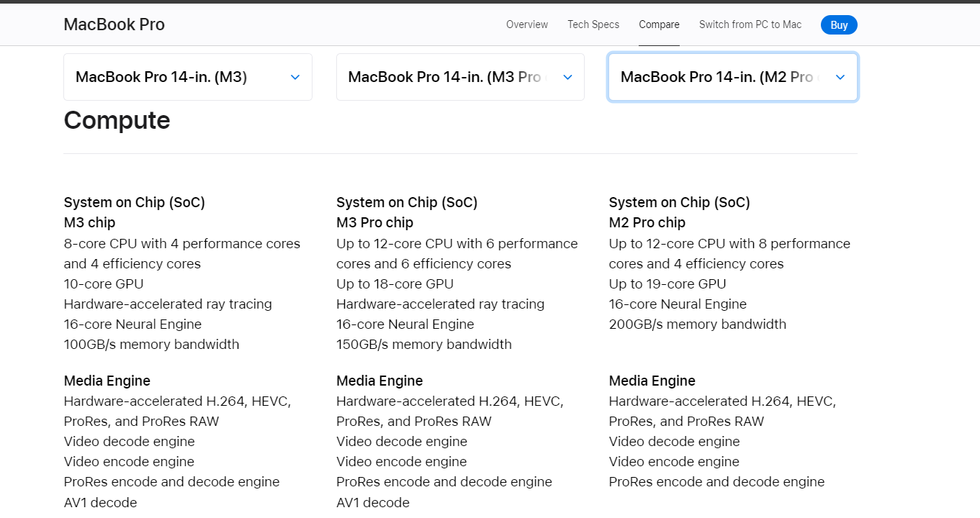Click the M3 column 'System on Chip (SoC)' heading
This screenshot has width=980, height=518.
(x=135, y=202)
